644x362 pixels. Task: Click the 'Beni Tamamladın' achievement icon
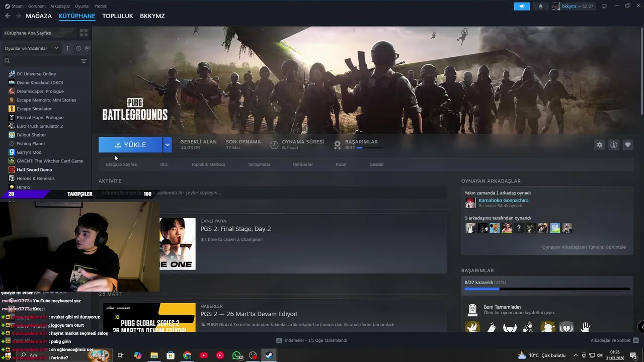click(472, 309)
